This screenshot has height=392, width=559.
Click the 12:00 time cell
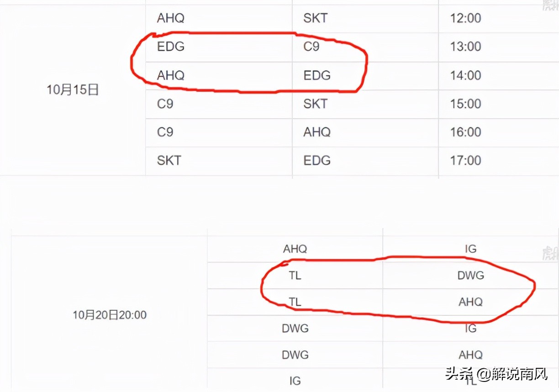(x=465, y=19)
